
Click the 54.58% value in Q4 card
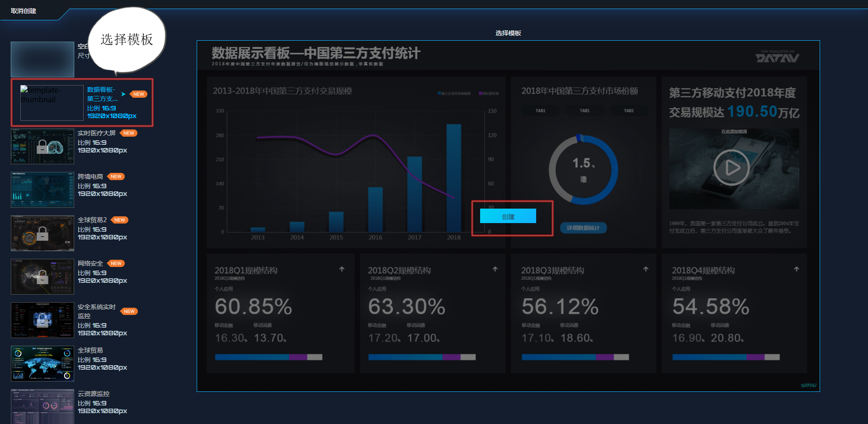coord(711,306)
